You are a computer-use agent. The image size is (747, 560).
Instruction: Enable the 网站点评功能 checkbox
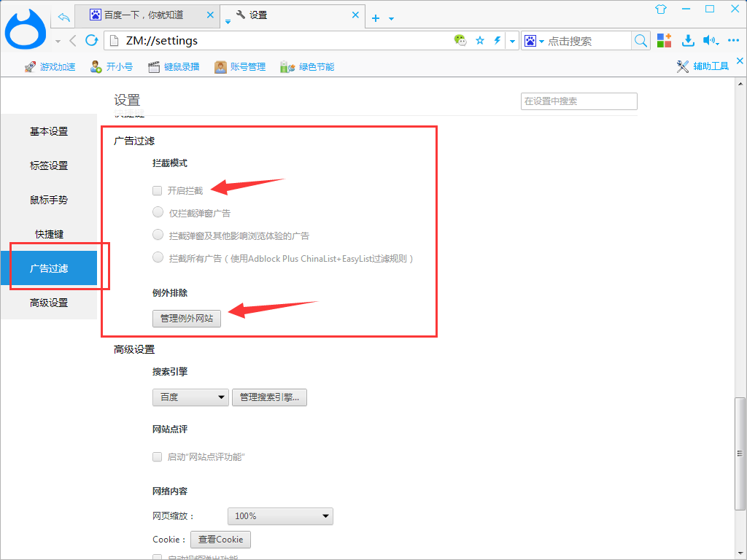[x=157, y=456]
